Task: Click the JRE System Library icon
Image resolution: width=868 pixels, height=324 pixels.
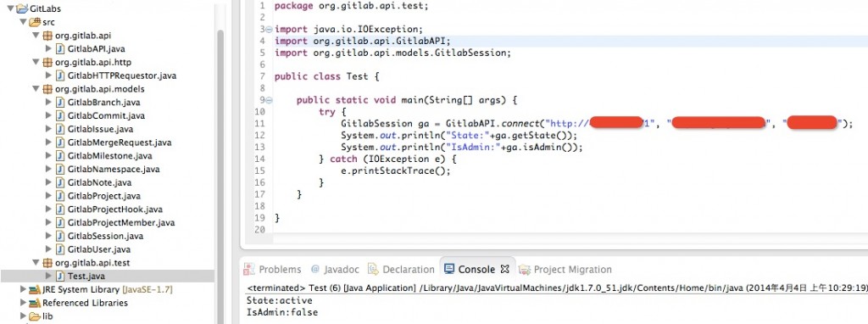Action: 34,289
